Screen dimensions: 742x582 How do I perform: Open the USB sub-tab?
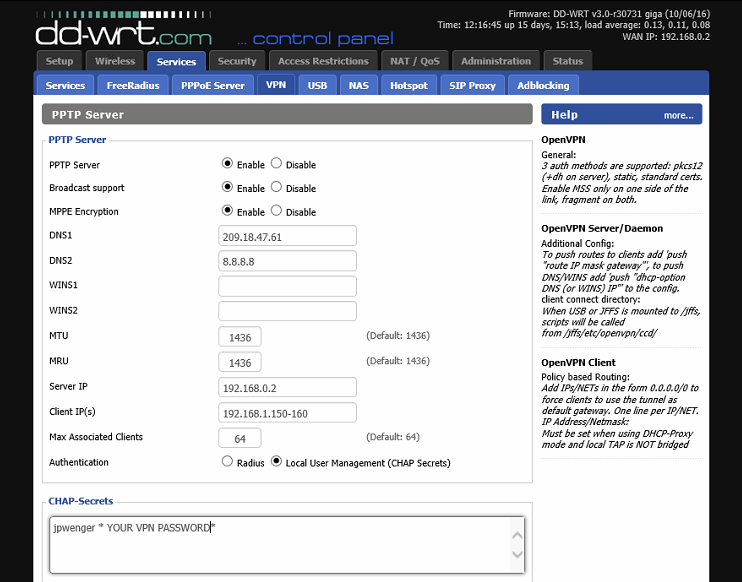point(317,86)
